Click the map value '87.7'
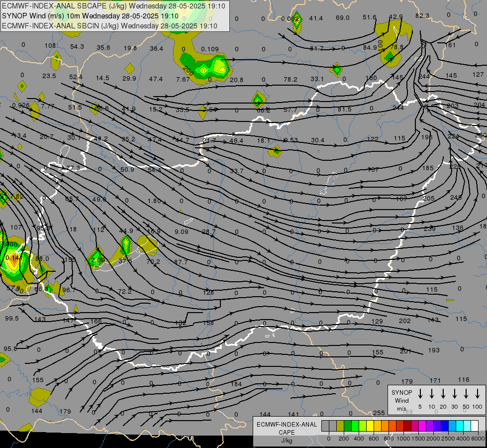The image size is (487, 448). point(181,262)
